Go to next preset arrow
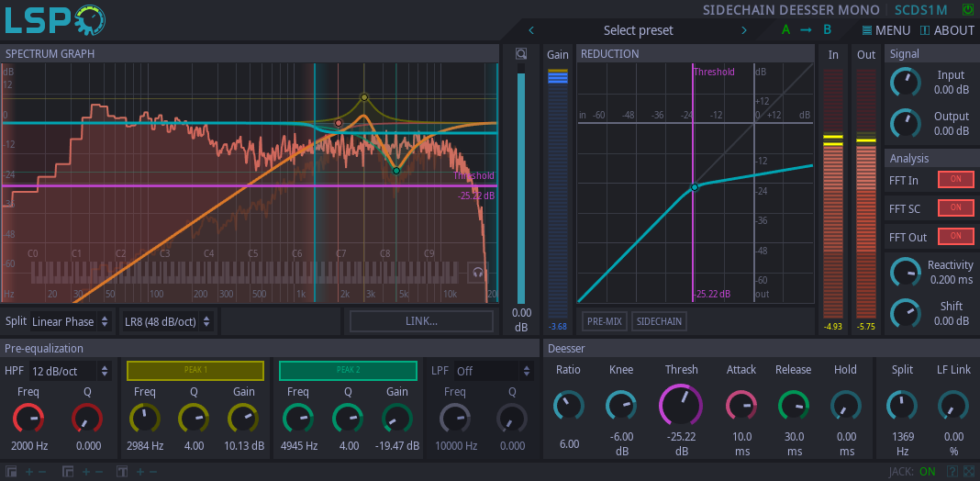The width and height of the screenshot is (980, 481). coord(744,30)
